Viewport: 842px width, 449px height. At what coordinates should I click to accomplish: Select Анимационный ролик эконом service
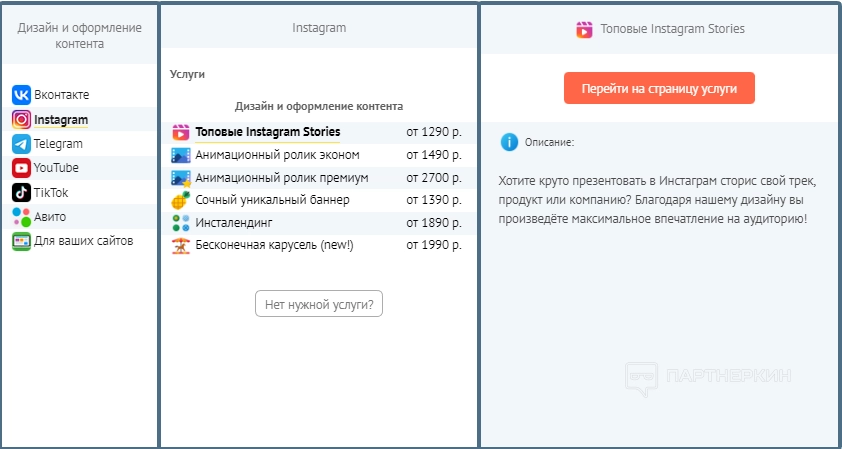[277, 155]
